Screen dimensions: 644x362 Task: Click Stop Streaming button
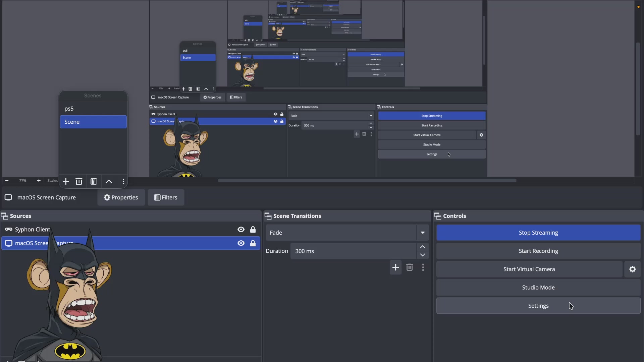538,233
